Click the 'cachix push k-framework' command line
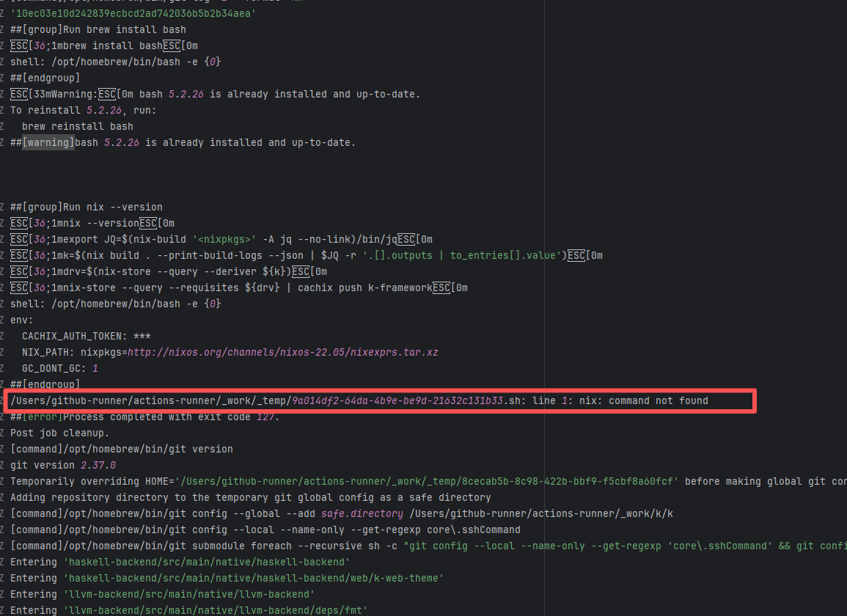 (x=239, y=287)
